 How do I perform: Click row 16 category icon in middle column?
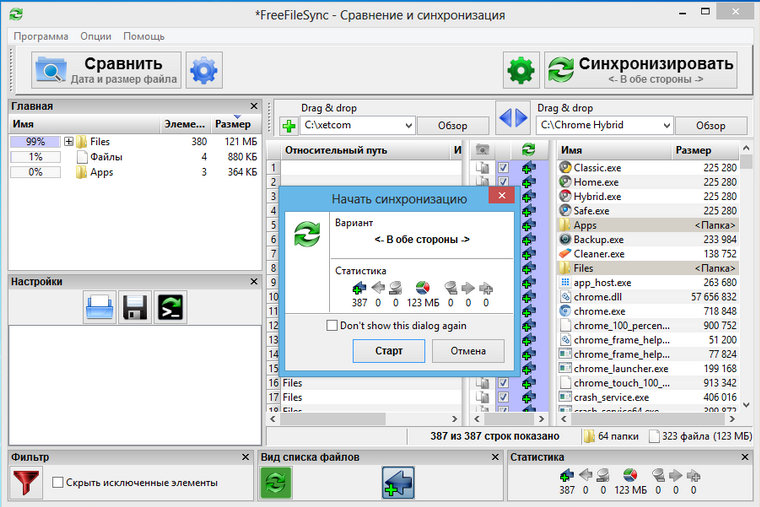point(482,383)
